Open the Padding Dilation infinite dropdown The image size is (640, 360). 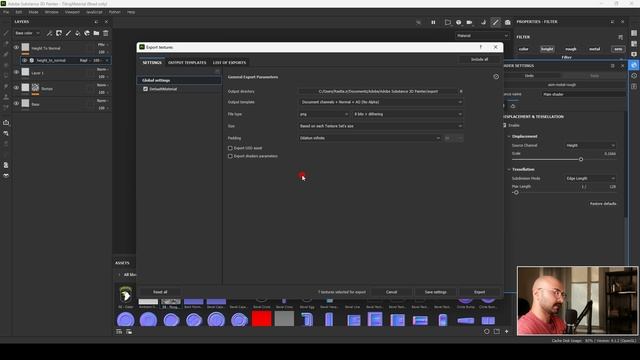370,138
